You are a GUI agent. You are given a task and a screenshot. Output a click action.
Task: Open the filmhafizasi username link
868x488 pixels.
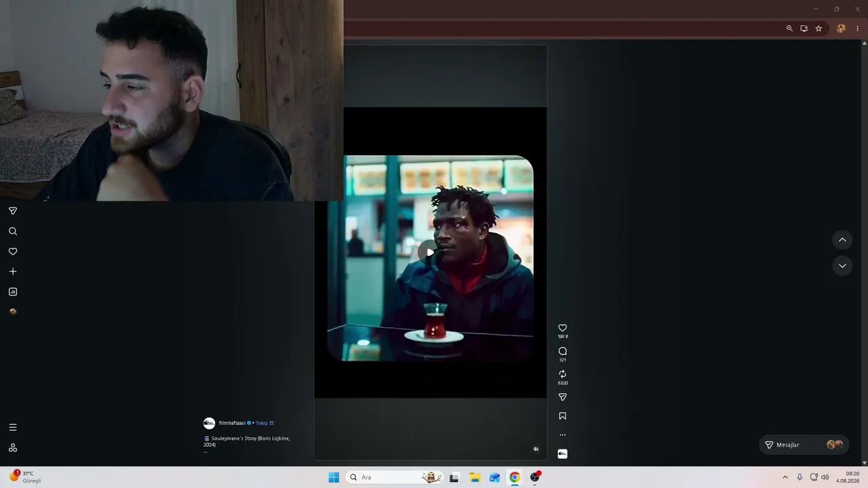[x=232, y=423]
